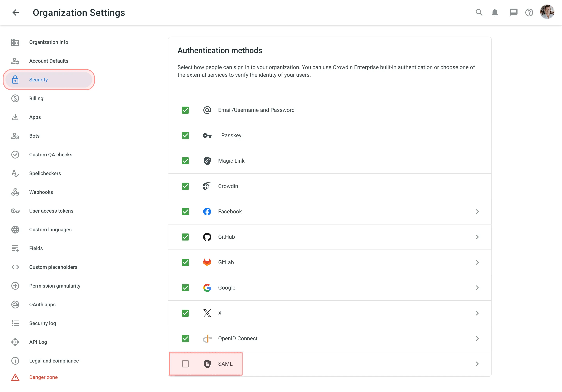Open the messages chat icon
The image size is (562, 392).
514,12
